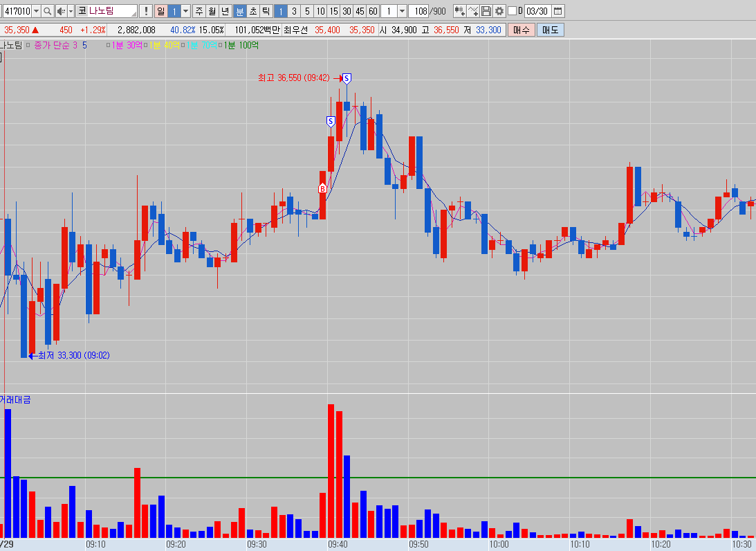Open chart settings gear icon
Viewport: 756px width, 551px height.
tap(499, 11)
